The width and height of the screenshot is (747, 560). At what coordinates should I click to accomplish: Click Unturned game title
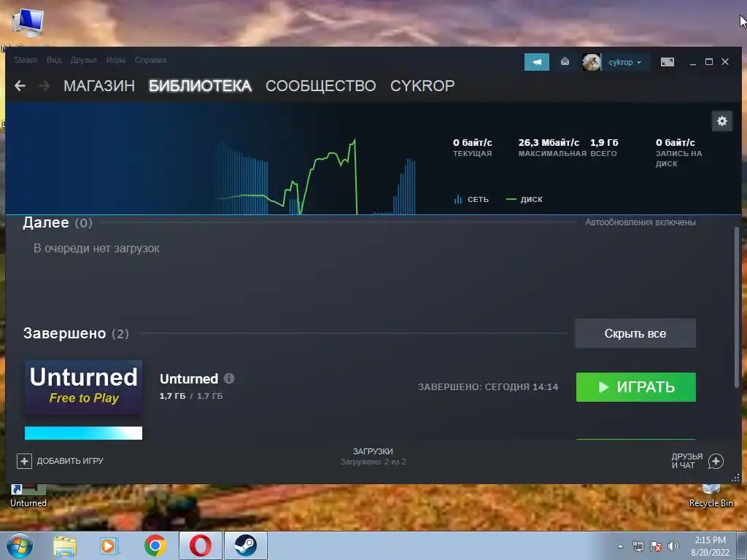click(189, 378)
